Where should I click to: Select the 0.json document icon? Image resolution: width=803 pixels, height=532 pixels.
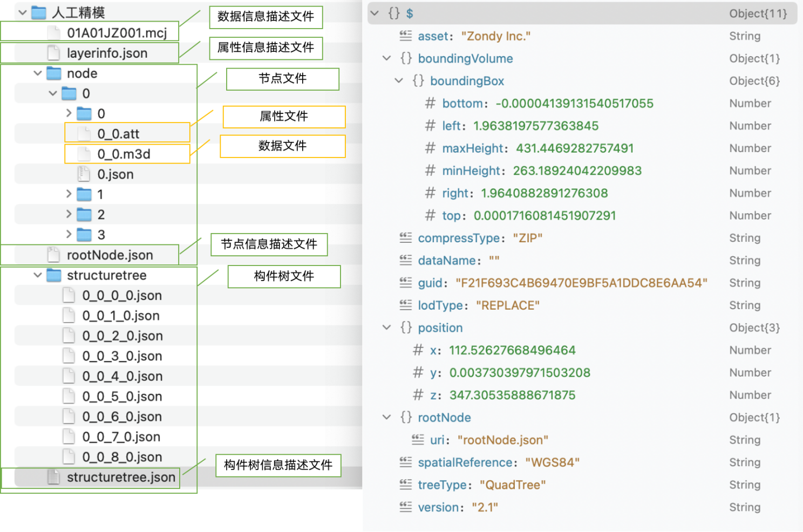coord(84,174)
